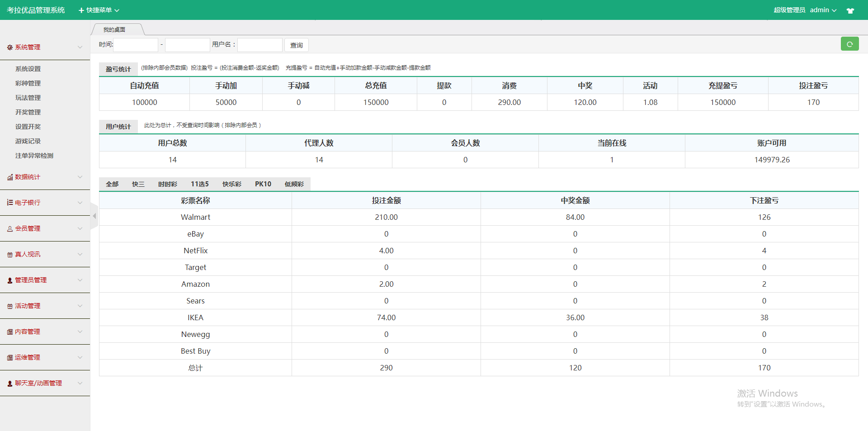Viewport: 868px width, 431px height.
Task: Click the start time input box
Action: coord(136,45)
